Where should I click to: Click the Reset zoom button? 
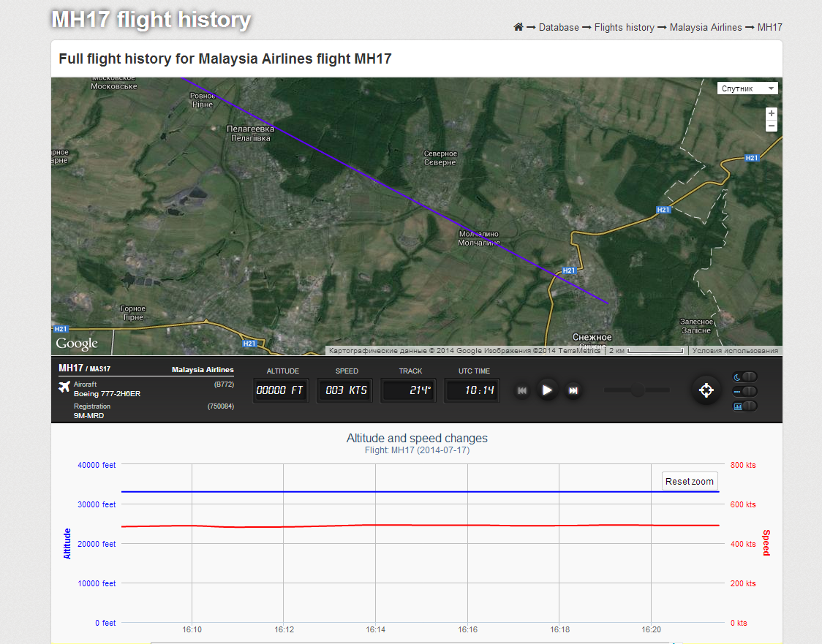689,482
